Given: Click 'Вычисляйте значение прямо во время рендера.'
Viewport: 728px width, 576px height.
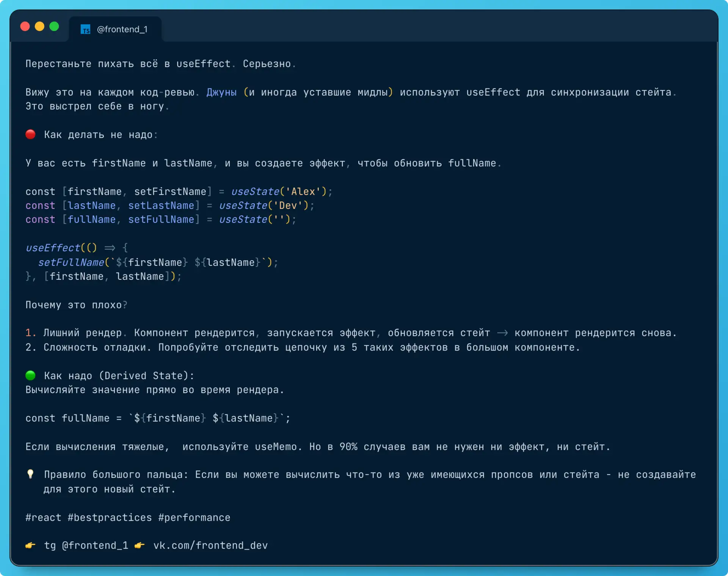Looking at the screenshot, I should 155,390.
